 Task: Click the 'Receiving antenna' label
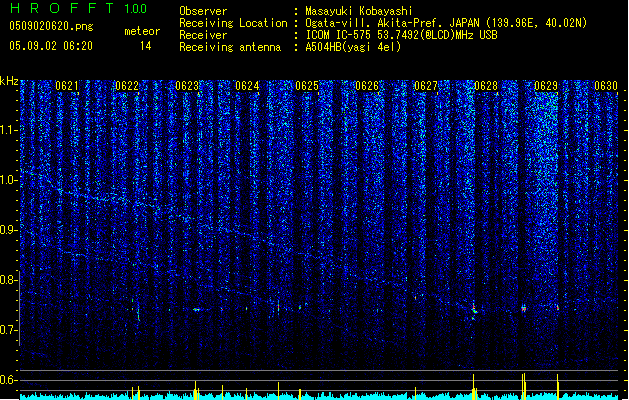click(230, 47)
